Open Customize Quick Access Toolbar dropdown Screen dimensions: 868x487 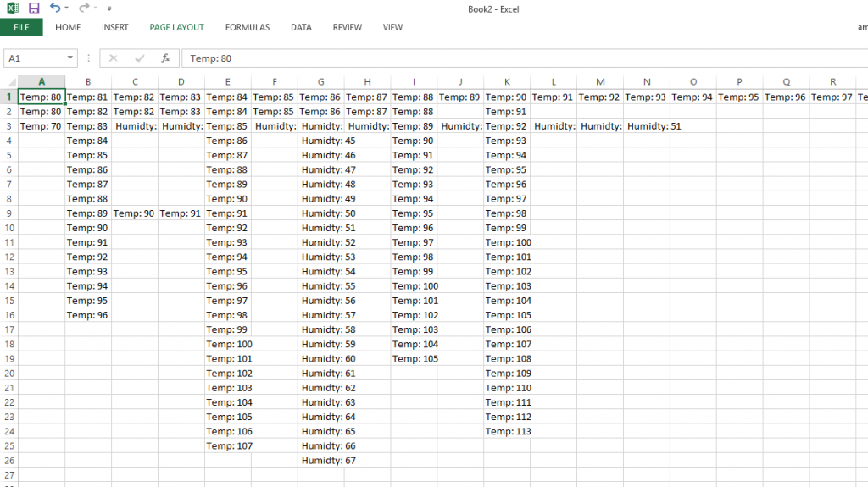[108, 8]
